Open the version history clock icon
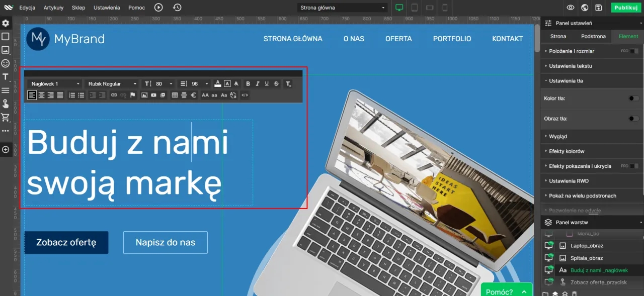The width and height of the screenshot is (644, 296). pyautogui.click(x=177, y=8)
